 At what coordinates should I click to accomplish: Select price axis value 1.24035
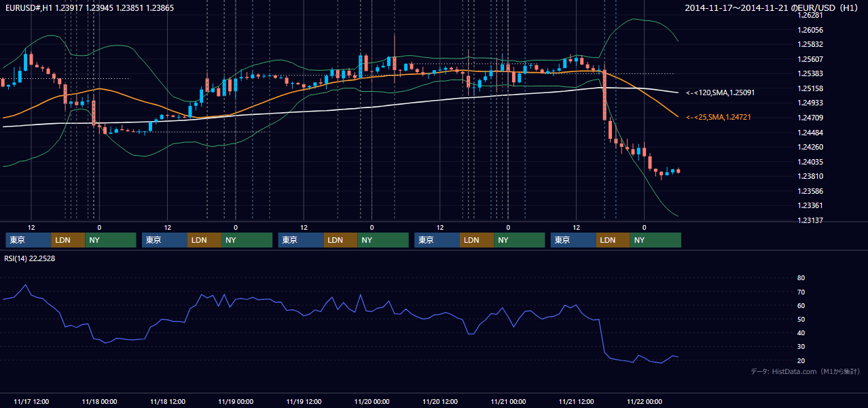pyautogui.click(x=810, y=162)
